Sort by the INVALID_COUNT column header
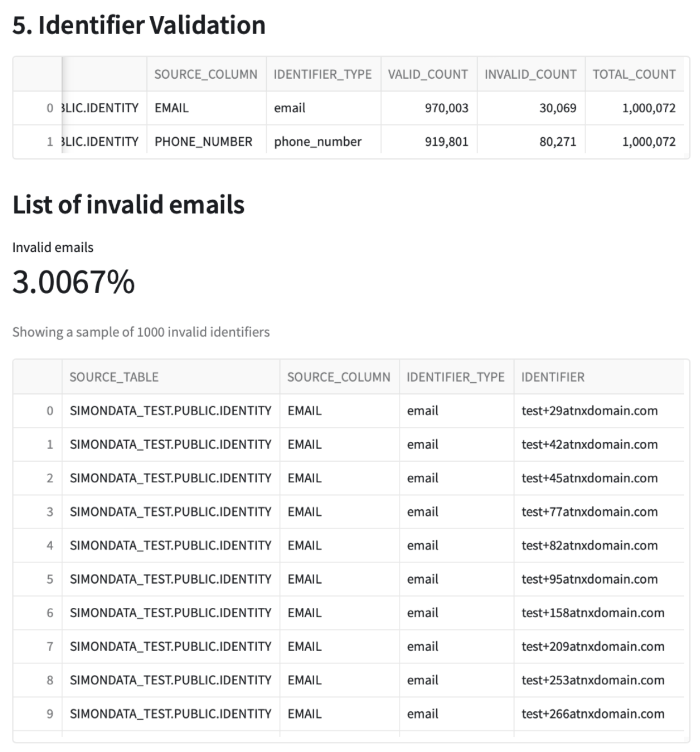Viewport: 700px width, 752px height. tap(529, 74)
